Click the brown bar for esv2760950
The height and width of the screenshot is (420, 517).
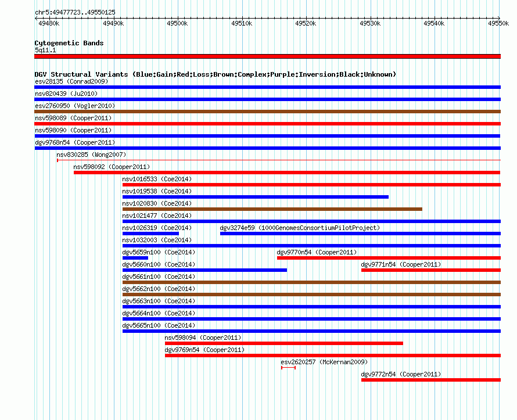coord(267,112)
